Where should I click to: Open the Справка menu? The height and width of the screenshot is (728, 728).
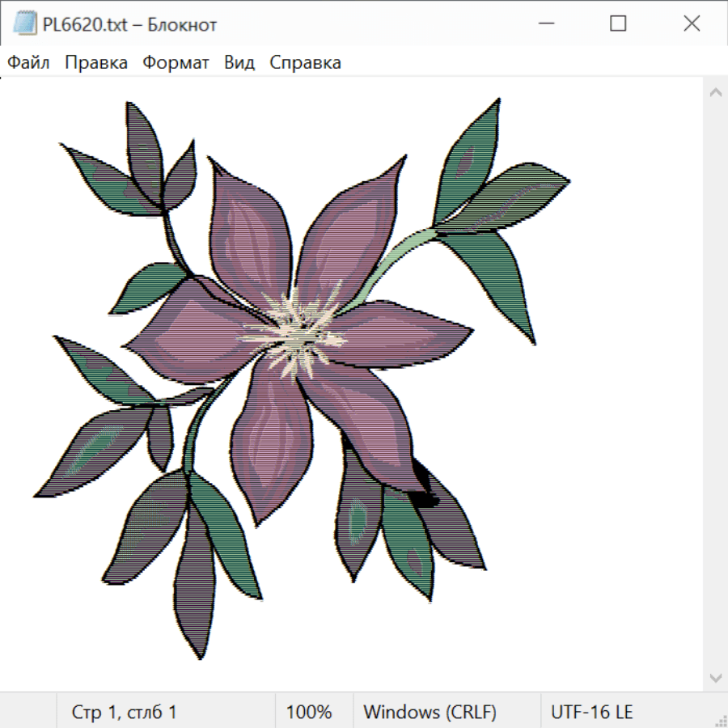305,63
